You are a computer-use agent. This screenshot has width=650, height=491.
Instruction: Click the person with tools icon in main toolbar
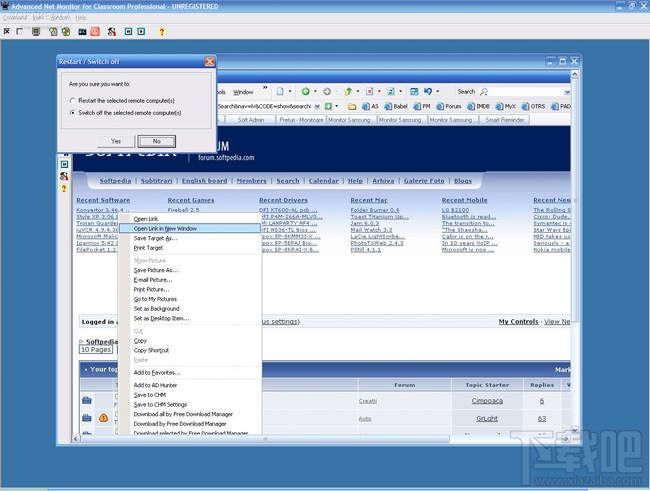pyautogui.click(x=112, y=32)
